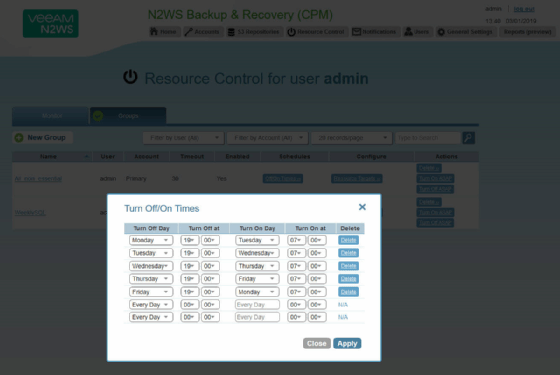Open the Tuesday Turn Off Day dropdown
The image size is (560, 375).
click(x=151, y=253)
